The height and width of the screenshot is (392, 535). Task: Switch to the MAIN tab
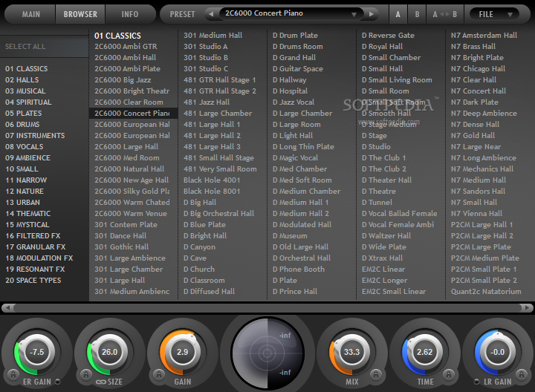point(30,14)
